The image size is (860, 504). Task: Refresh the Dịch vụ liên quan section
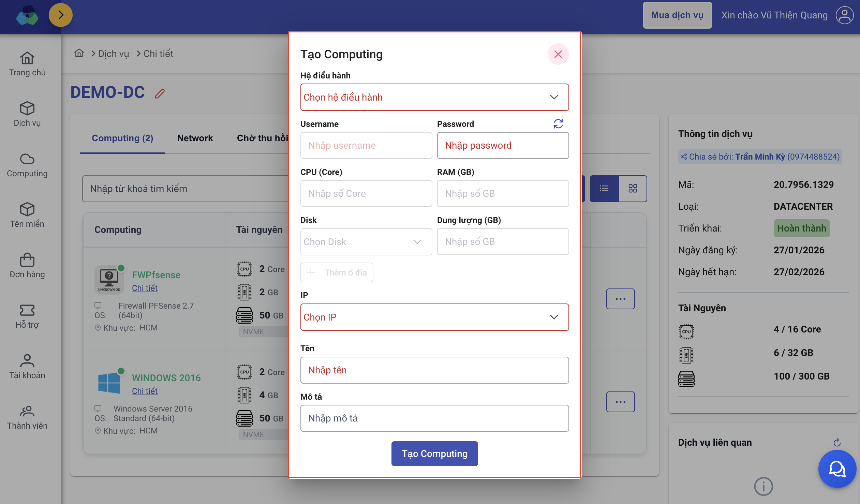[837, 443]
